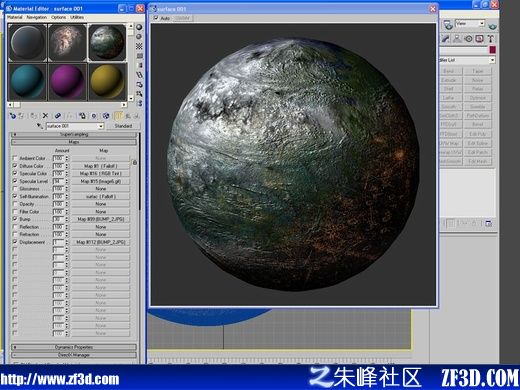Screen dimensions: 520x390
Task: Open the material name dropdown 'surface 001'
Action: (x=101, y=126)
